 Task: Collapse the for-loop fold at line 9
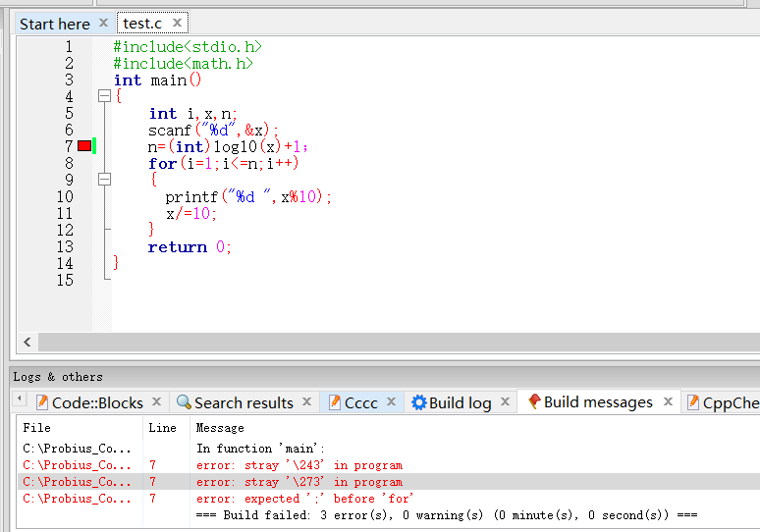(104, 180)
